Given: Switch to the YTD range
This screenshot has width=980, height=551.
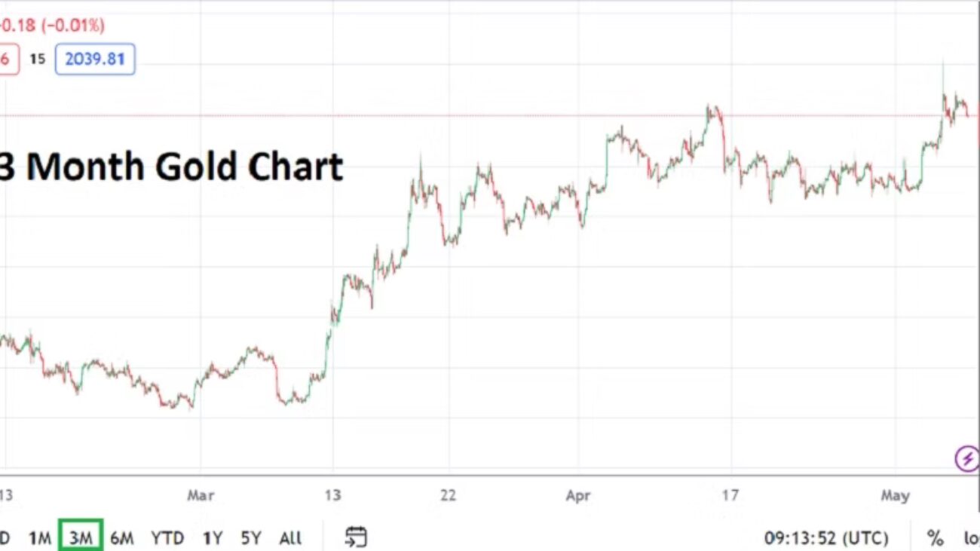Looking at the screenshot, I should pyautogui.click(x=167, y=538).
